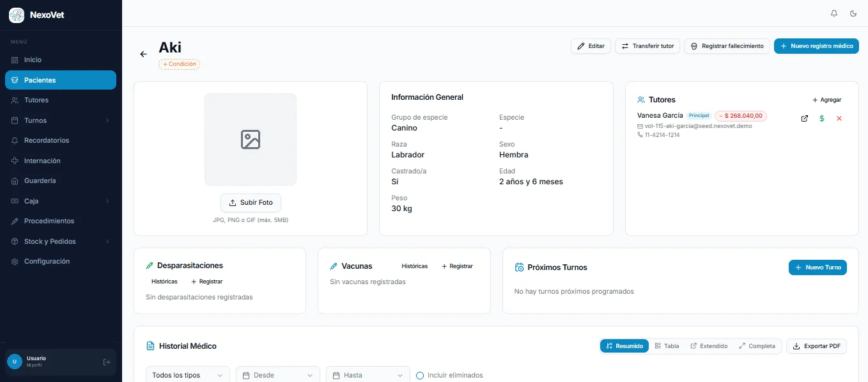Click Transferir tutor button
Screen dimensions: 868x382
point(647,46)
